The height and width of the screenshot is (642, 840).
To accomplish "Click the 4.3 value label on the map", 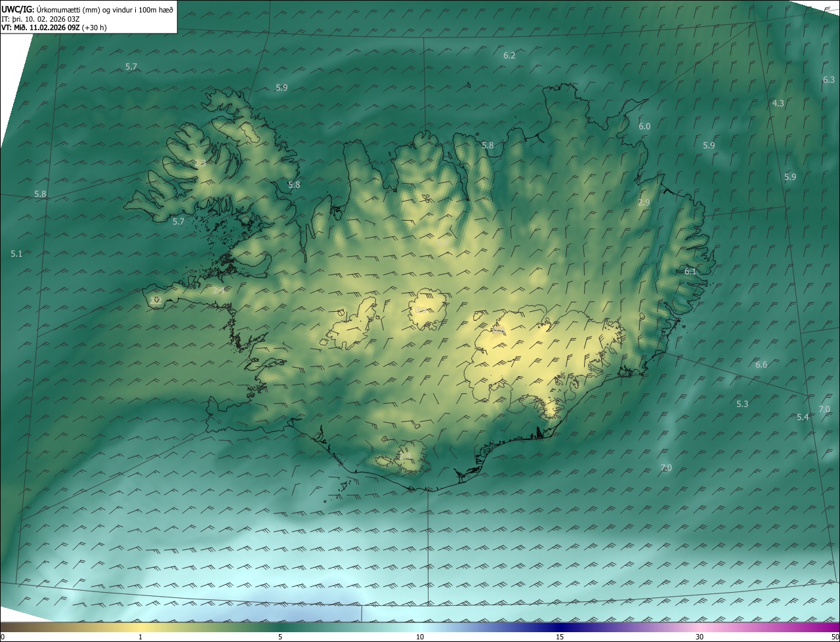I will (x=778, y=104).
